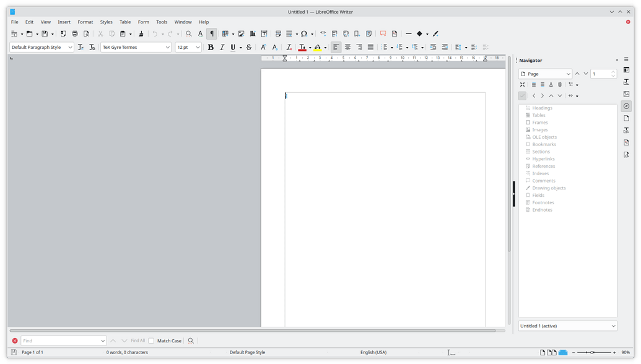Insert an image from the toolbar

[241, 34]
